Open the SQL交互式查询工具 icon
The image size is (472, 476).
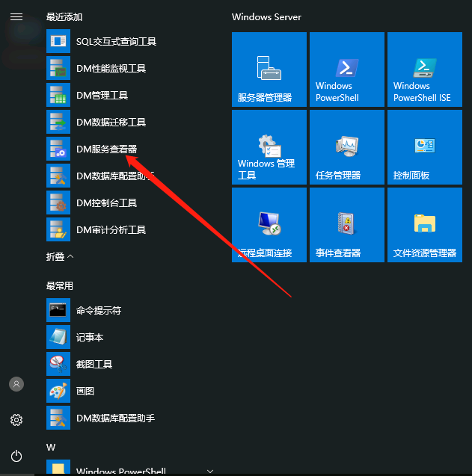pyautogui.click(x=58, y=41)
